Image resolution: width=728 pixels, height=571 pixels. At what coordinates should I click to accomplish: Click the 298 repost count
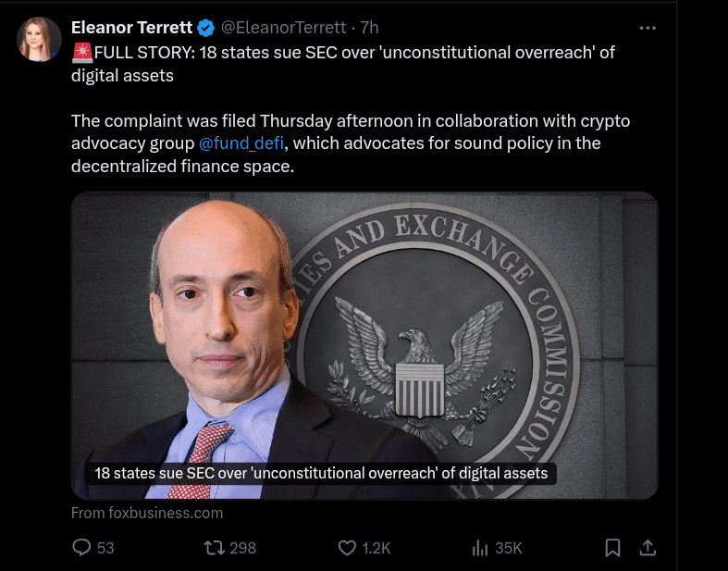[x=242, y=548]
